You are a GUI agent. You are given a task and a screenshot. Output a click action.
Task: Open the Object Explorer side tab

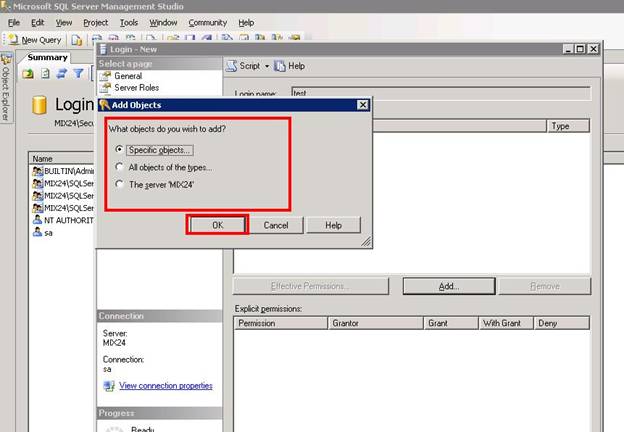click(6, 92)
